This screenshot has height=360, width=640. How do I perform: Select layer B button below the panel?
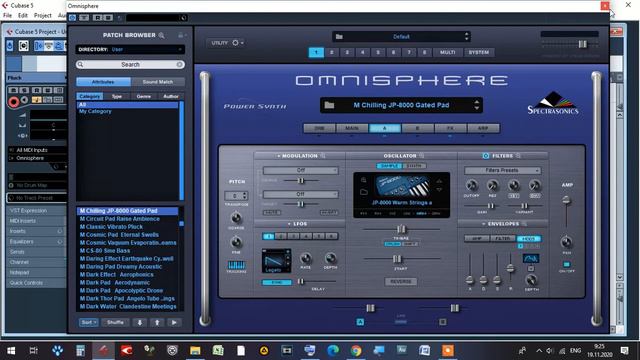tap(442, 322)
